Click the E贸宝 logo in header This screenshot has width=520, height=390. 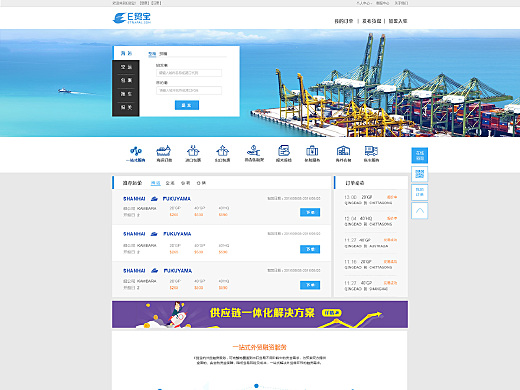(x=132, y=18)
